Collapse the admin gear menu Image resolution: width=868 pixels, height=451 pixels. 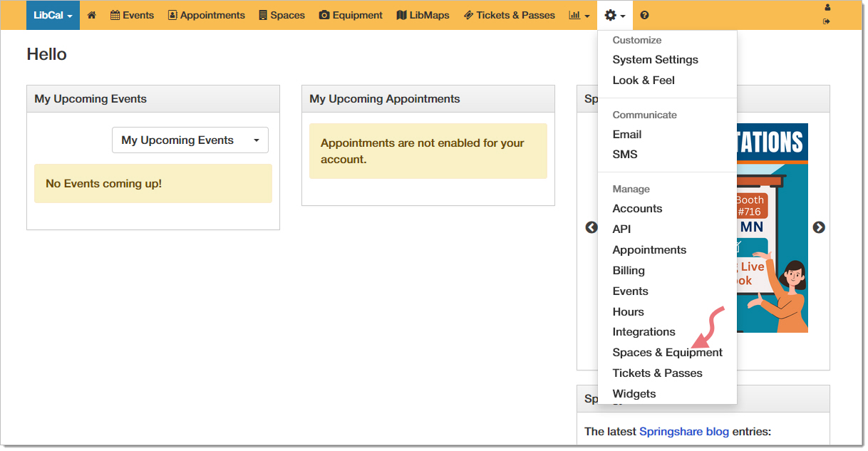614,15
